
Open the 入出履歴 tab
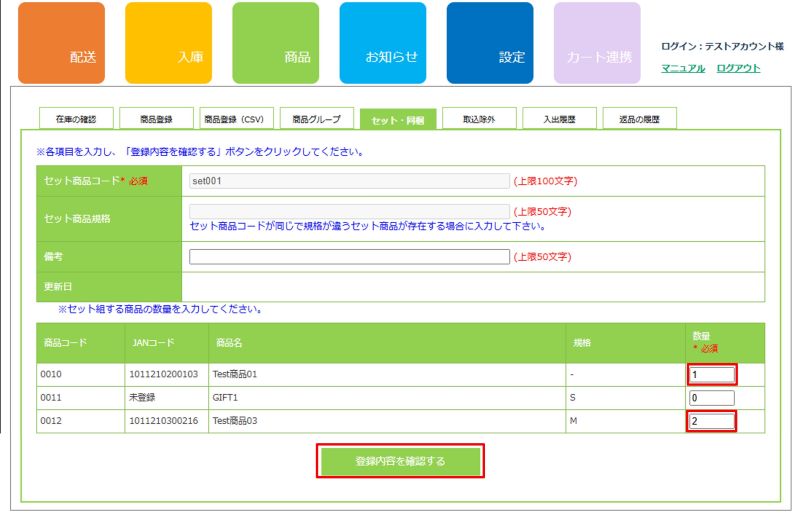(x=559, y=119)
